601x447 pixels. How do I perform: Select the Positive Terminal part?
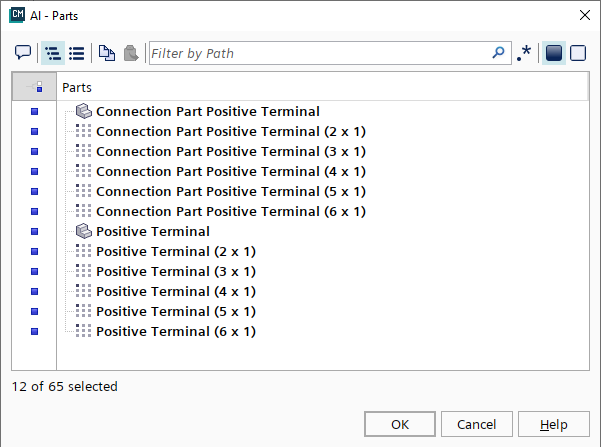click(x=153, y=231)
